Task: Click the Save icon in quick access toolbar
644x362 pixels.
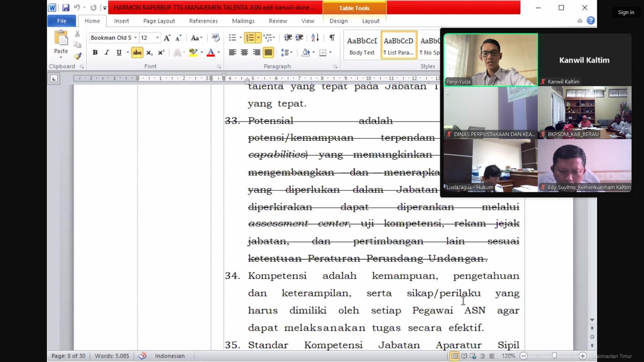Action: coord(66,8)
